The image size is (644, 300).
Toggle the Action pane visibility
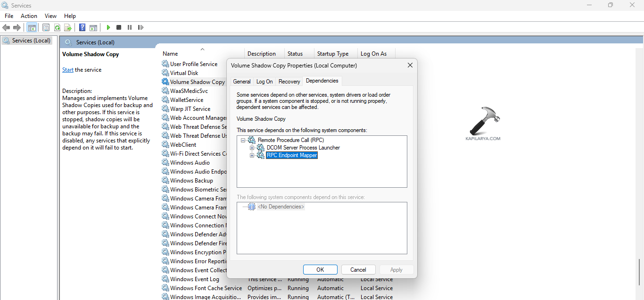tap(93, 27)
